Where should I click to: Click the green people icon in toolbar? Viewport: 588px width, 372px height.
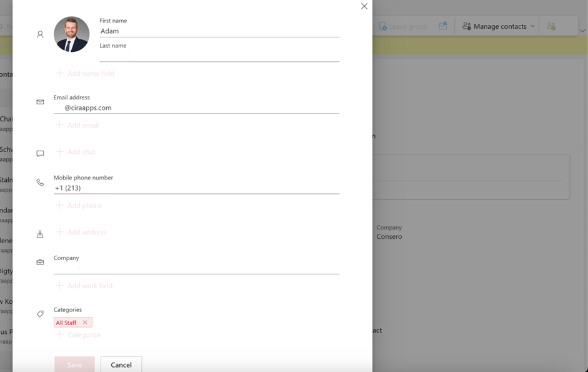tap(551, 26)
